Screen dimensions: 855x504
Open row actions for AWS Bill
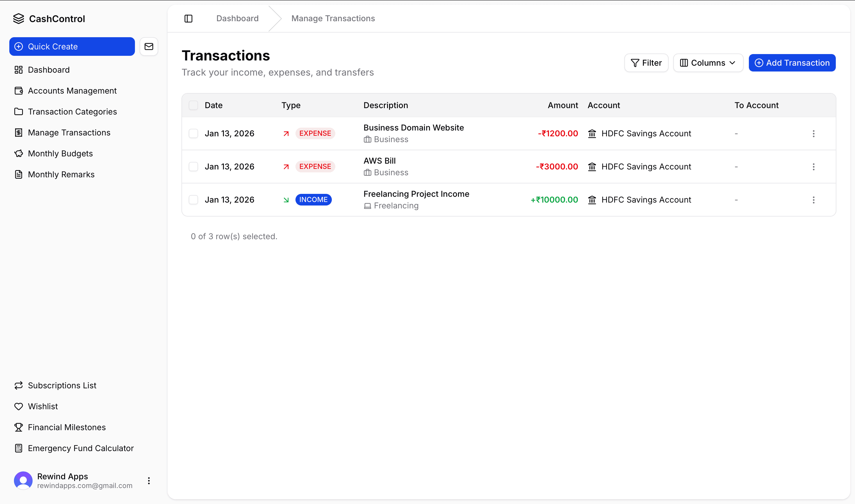tap(813, 167)
